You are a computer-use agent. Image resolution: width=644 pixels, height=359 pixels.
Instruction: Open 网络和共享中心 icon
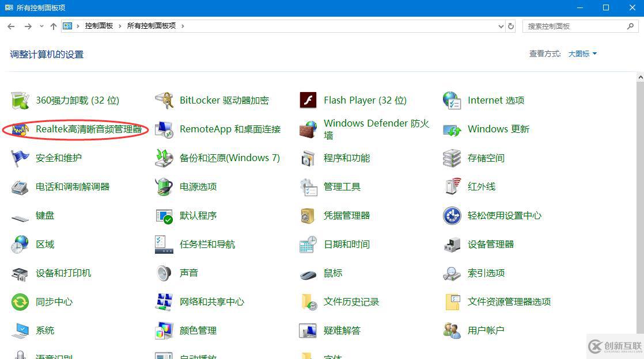(164, 303)
